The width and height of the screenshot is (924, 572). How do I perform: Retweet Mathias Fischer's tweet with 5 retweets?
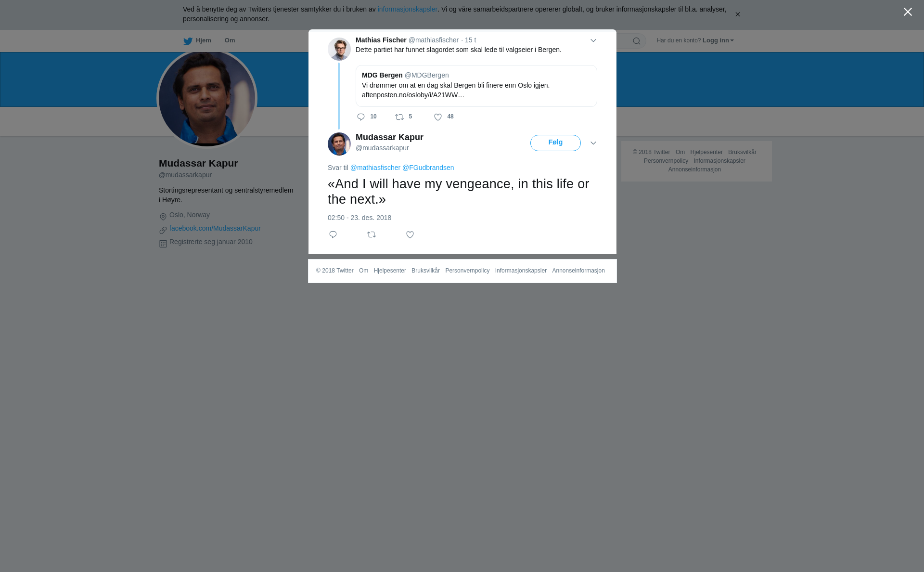(399, 117)
